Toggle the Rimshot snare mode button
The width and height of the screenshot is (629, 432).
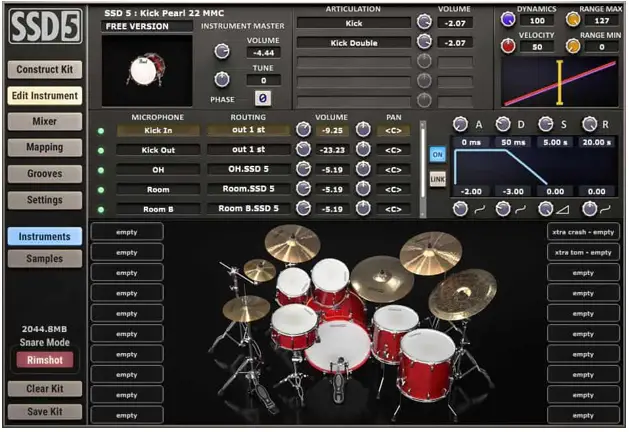point(45,360)
